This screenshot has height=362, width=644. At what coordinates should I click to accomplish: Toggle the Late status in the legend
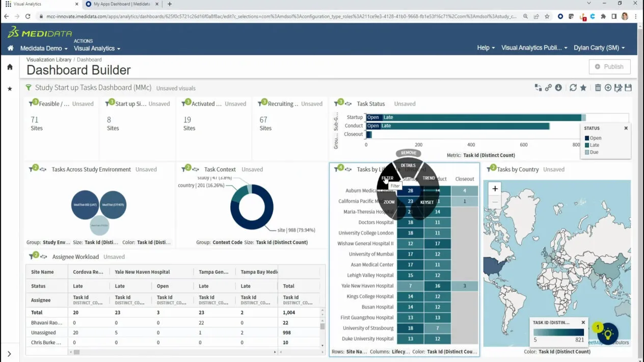594,145
